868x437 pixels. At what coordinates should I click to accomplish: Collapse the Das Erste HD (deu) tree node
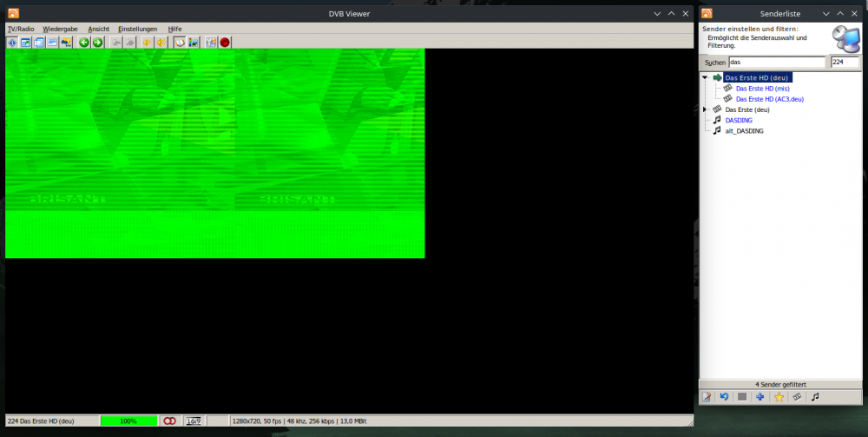point(705,77)
